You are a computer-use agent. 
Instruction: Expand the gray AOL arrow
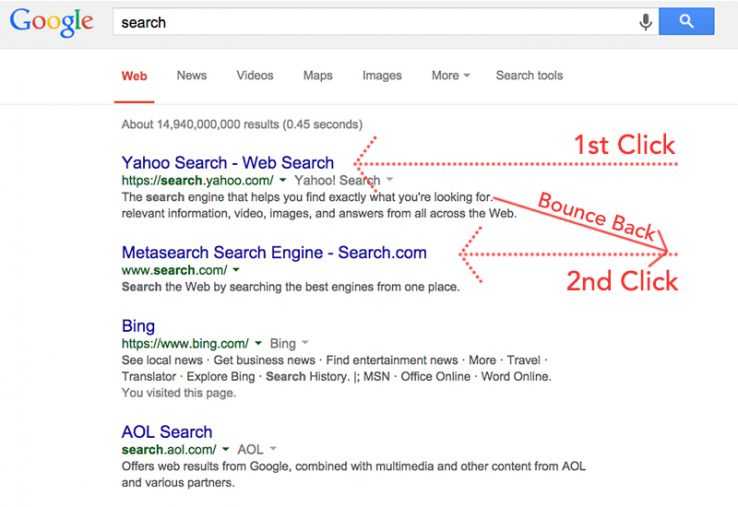273,450
